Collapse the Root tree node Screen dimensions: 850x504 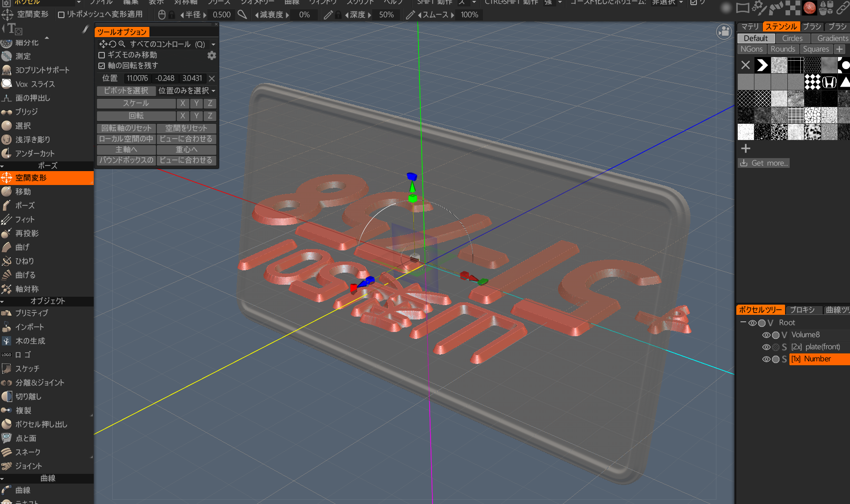(x=743, y=322)
